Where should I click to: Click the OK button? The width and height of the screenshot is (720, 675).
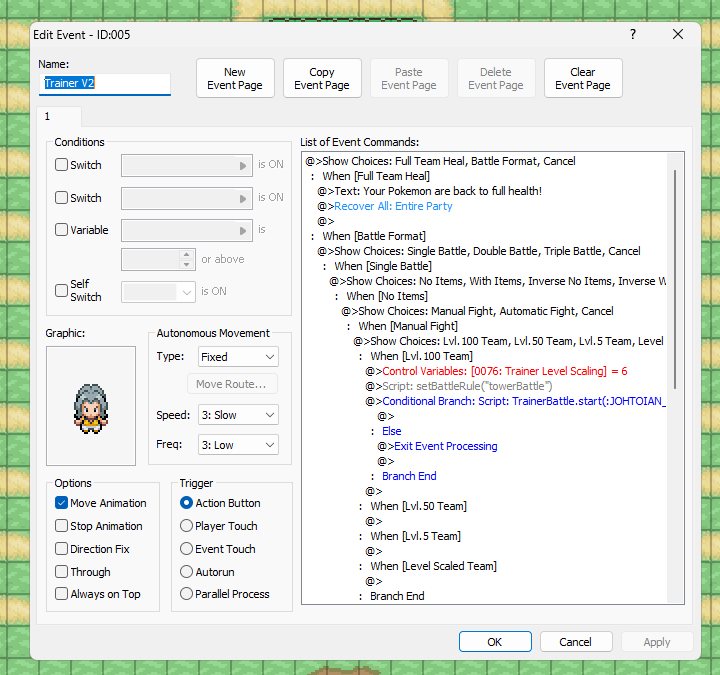tap(495, 642)
